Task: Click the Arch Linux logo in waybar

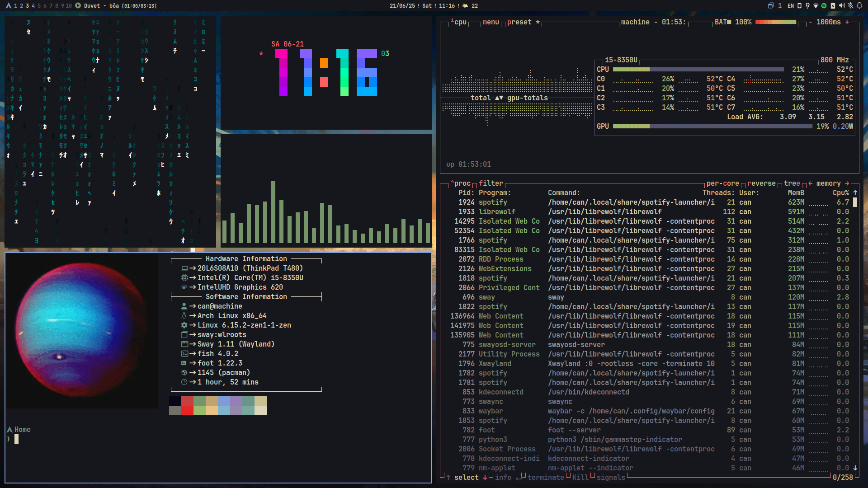Action: pyautogui.click(x=8, y=6)
